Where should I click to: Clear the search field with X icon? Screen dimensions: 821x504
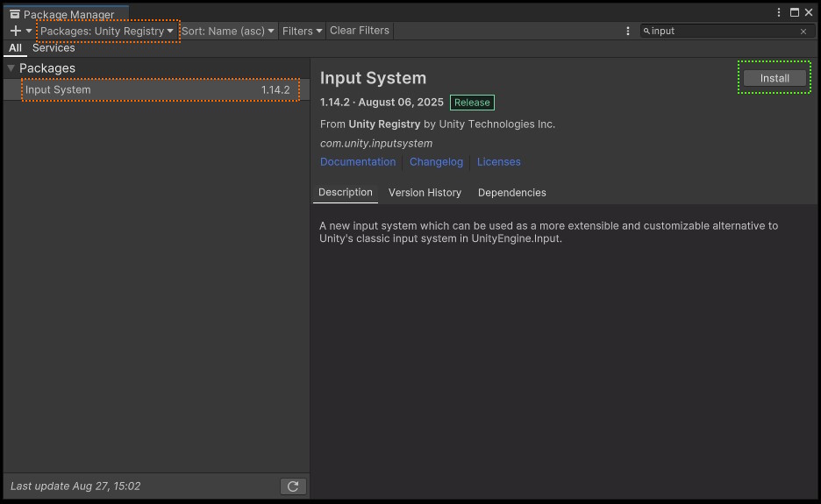click(803, 32)
